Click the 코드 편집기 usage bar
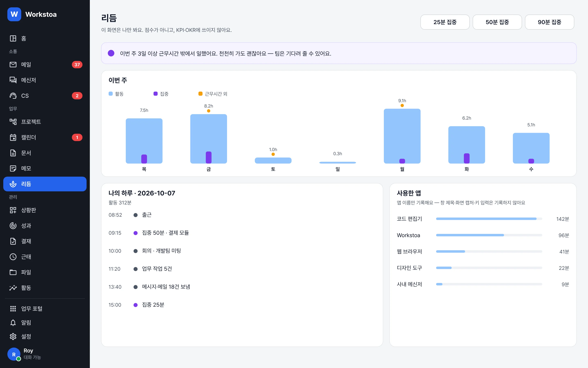The width and height of the screenshot is (588, 368). 489,219
